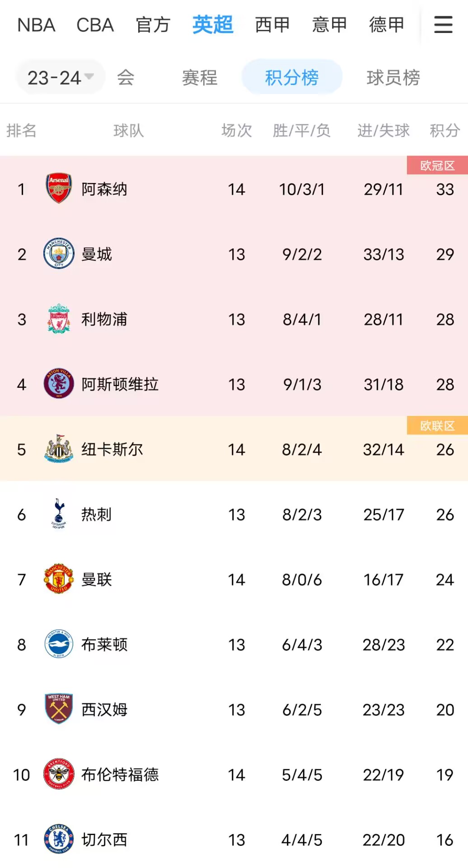The height and width of the screenshot is (868, 468).
Task: Switch to the NBA league tab
Action: [36, 25]
